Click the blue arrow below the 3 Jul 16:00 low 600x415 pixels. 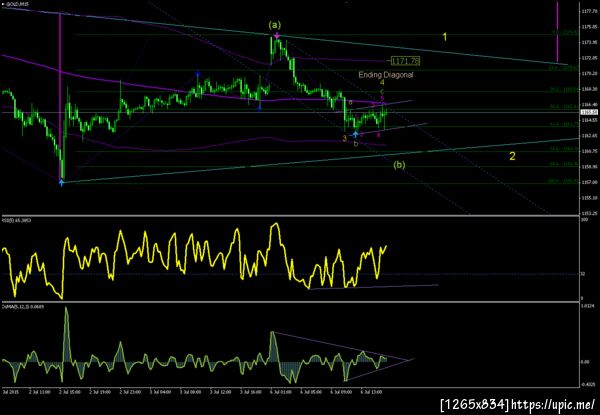pyautogui.click(x=259, y=109)
